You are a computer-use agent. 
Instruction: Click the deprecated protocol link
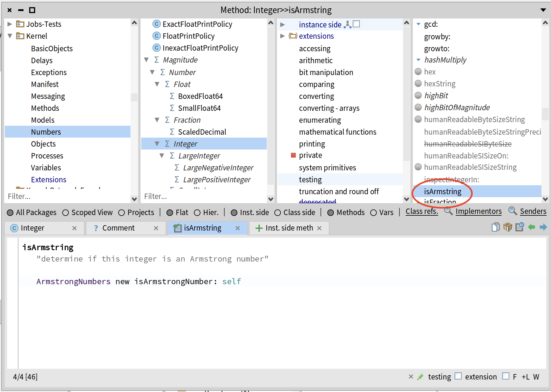point(317,202)
